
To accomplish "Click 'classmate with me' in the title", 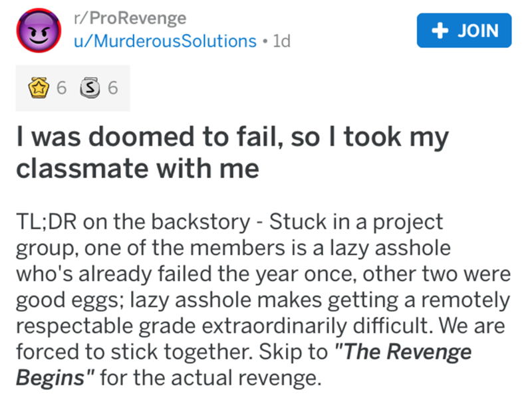I will [x=136, y=169].
